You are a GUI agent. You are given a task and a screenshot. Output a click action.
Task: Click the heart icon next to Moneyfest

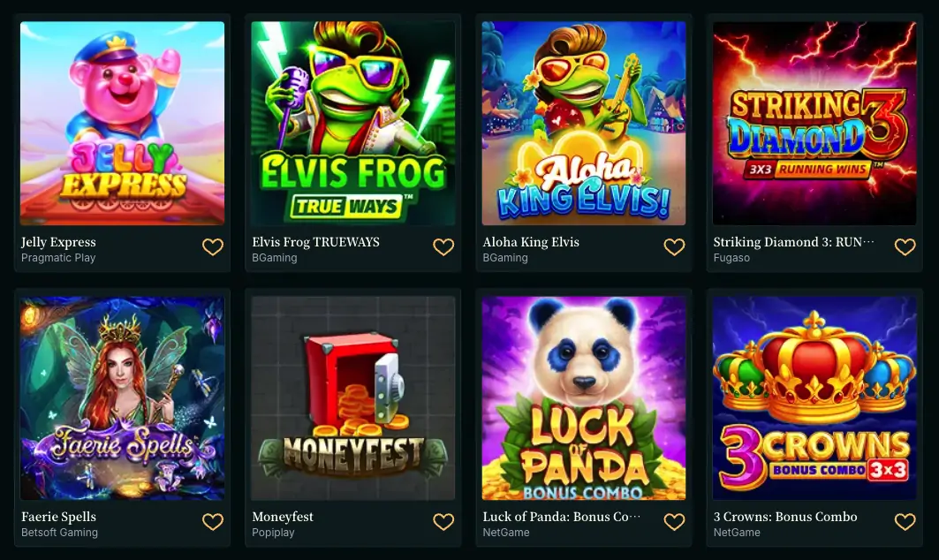click(443, 522)
